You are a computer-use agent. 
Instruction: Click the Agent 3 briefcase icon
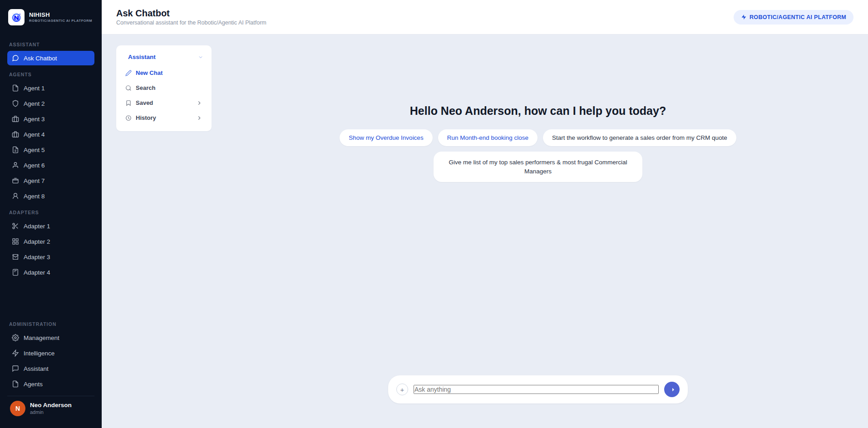(x=15, y=119)
